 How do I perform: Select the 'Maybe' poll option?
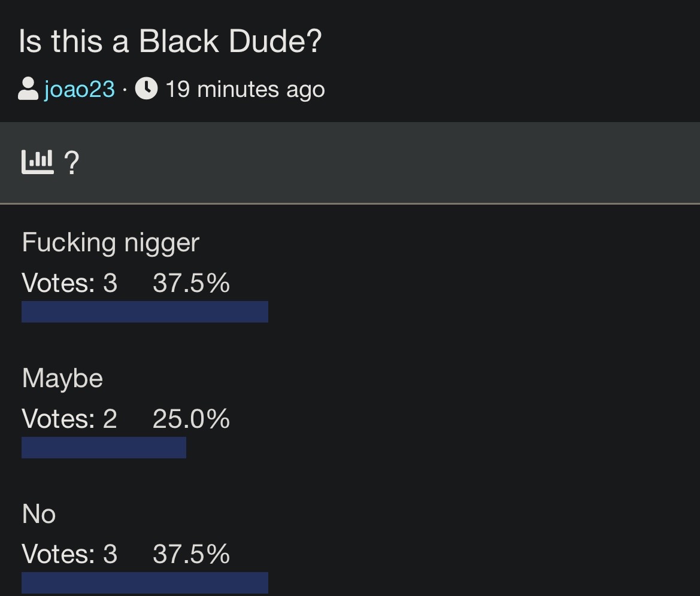[x=62, y=379]
